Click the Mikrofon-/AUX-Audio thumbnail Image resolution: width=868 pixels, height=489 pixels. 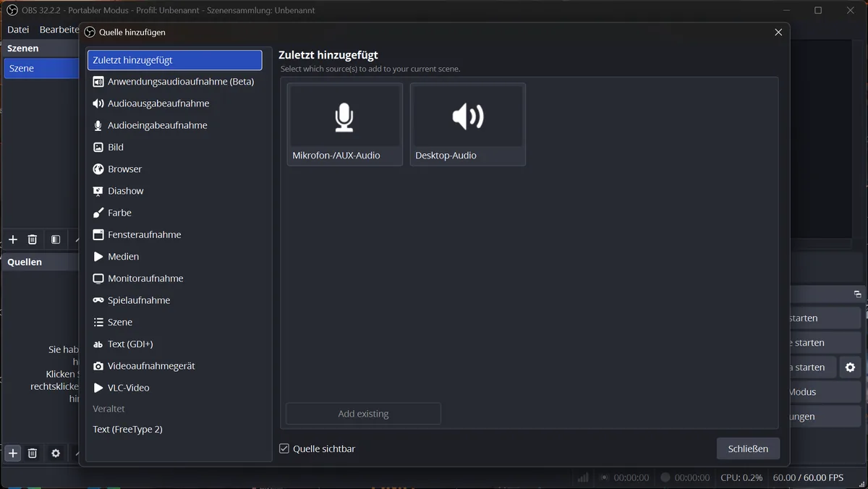345,124
